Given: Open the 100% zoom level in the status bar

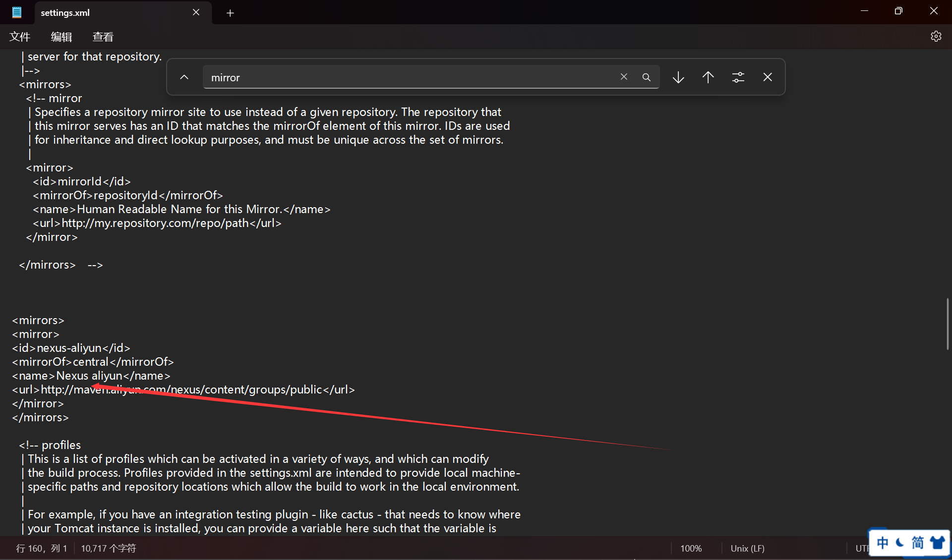Looking at the screenshot, I should point(691,548).
